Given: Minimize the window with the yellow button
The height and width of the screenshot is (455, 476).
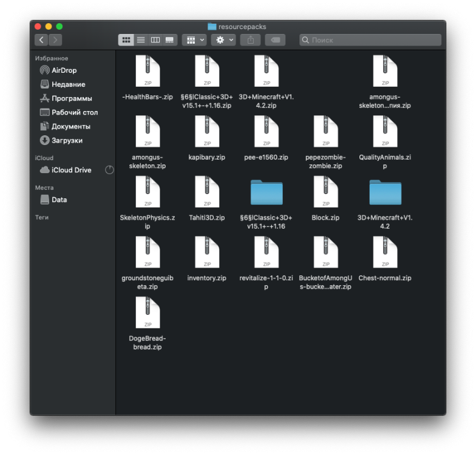Looking at the screenshot, I should [x=49, y=27].
